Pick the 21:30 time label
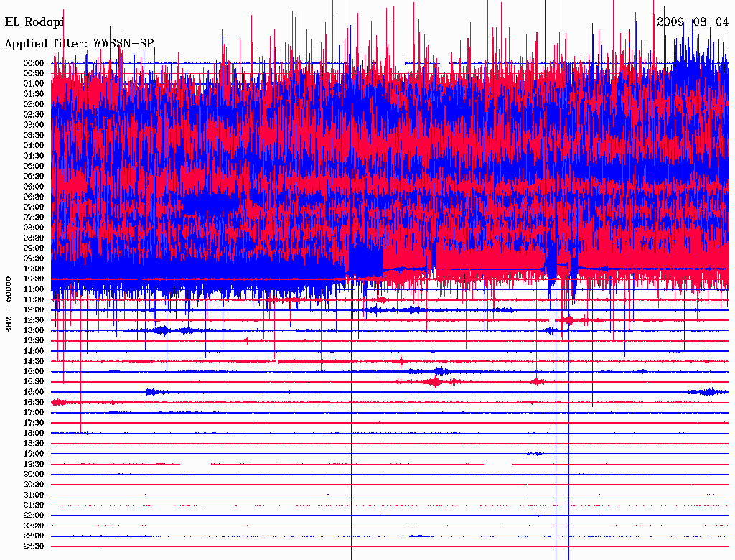The image size is (735, 560). point(34,505)
